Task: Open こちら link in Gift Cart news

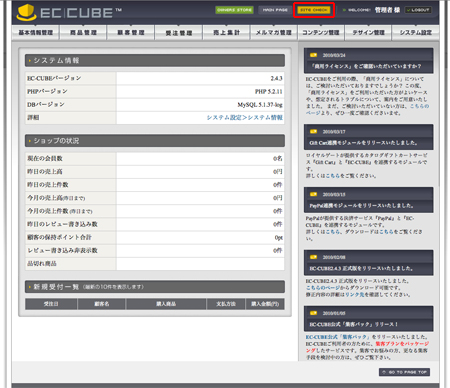Action: 333,176
